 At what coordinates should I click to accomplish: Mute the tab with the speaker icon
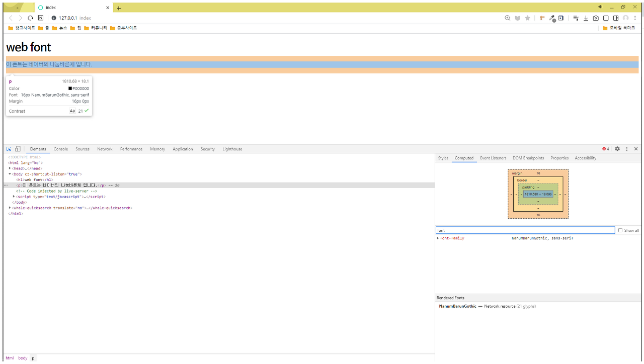click(600, 7)
